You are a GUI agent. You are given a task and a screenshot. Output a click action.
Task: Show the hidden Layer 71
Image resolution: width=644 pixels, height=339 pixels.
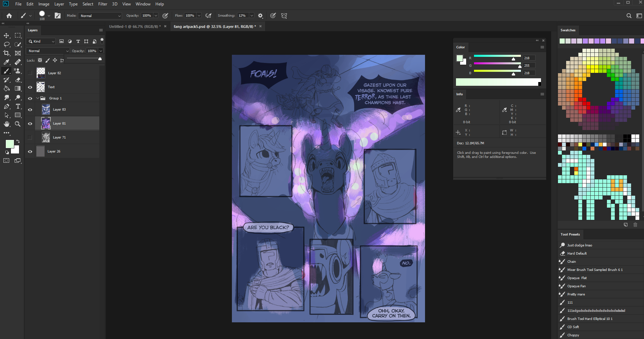point(30,138)
